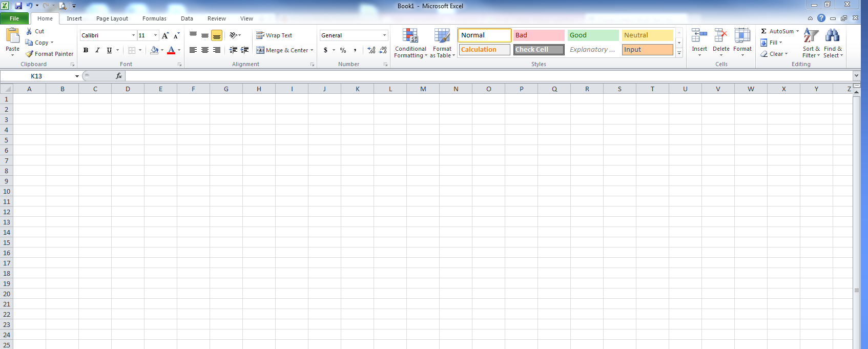Open the Formulas ribbon tab
The image size is (868, 349).
point(154,18)
